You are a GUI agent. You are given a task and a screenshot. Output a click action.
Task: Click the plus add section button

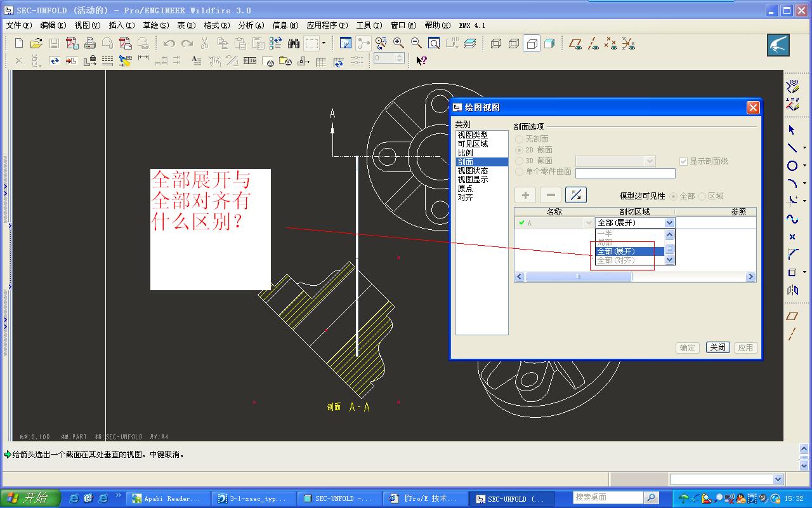pos(525,195)
